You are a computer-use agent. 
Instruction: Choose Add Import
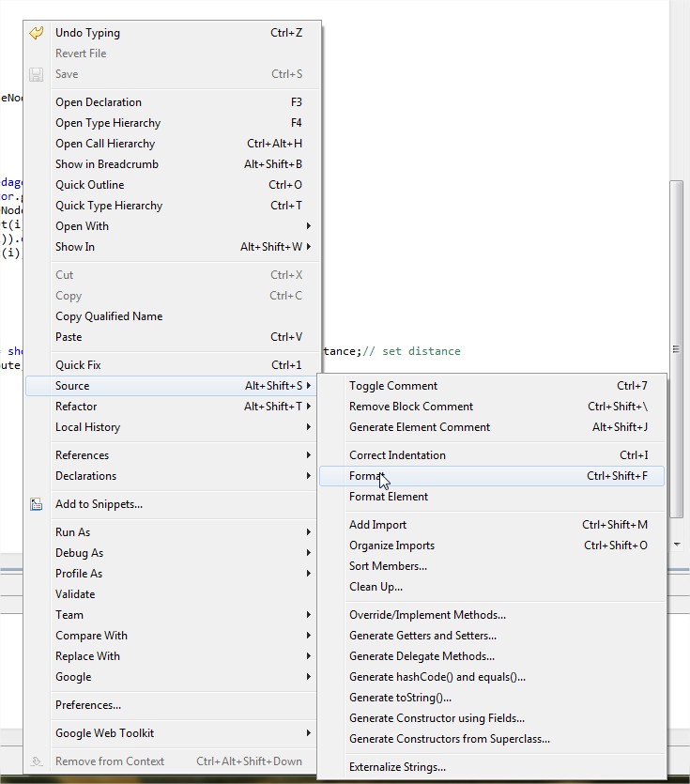pos(492,525)
